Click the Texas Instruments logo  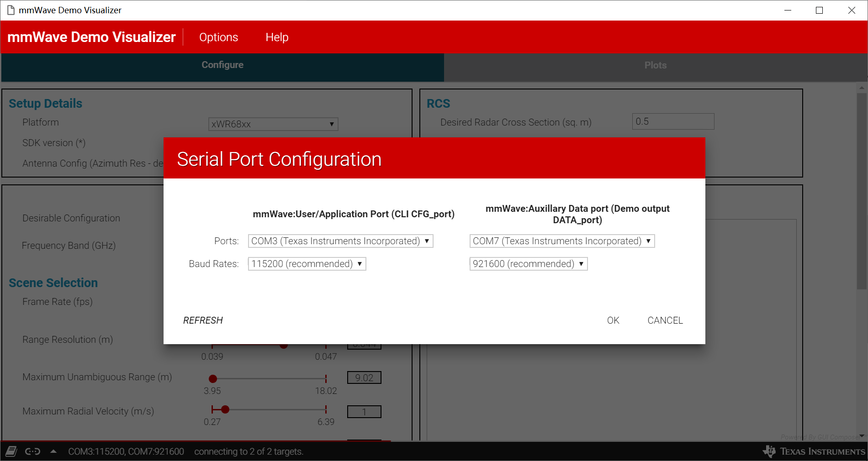pos(814,451)
